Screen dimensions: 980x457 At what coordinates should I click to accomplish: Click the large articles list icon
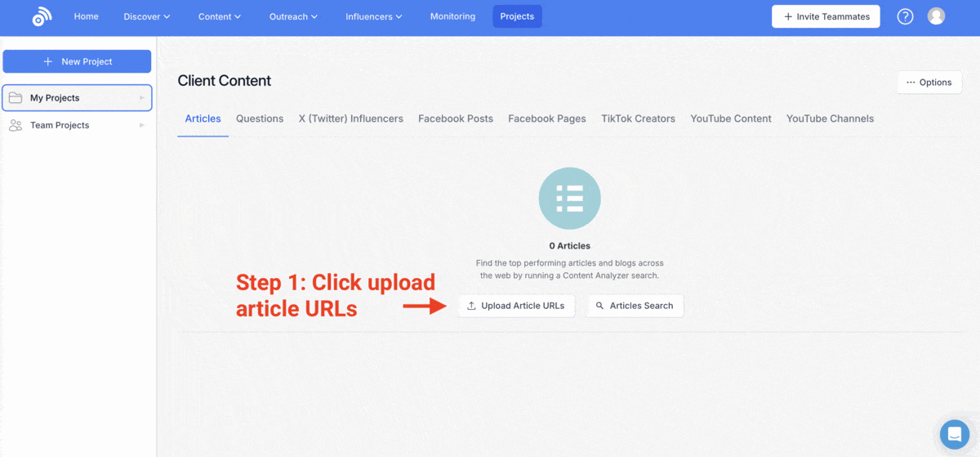point(569,199)
